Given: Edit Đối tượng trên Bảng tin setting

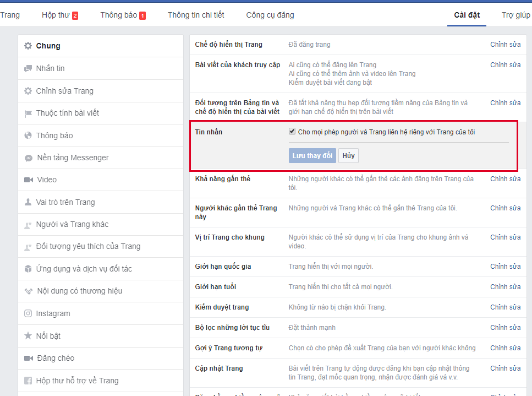Looking at the screenshot, I should (505, 103).
